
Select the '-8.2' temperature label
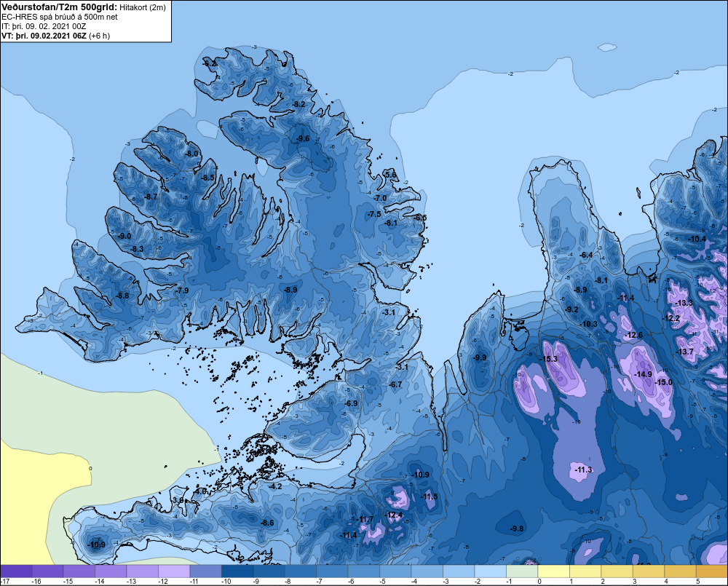299,105
